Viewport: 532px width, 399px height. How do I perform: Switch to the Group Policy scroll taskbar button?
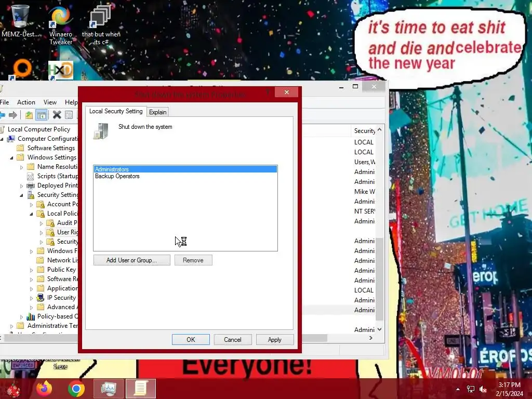(x=140, y=389)
